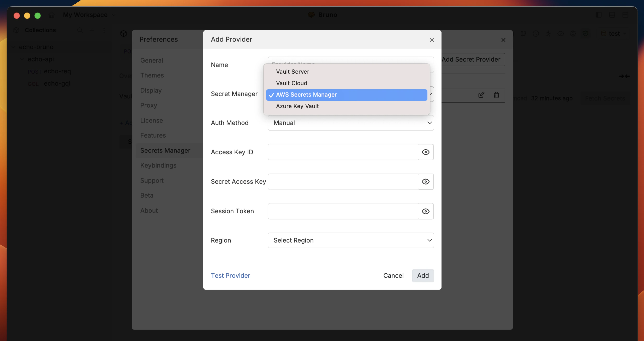Click the trash icon to delete the provider
Screen dimensions: 644x341
click(496, 95)
